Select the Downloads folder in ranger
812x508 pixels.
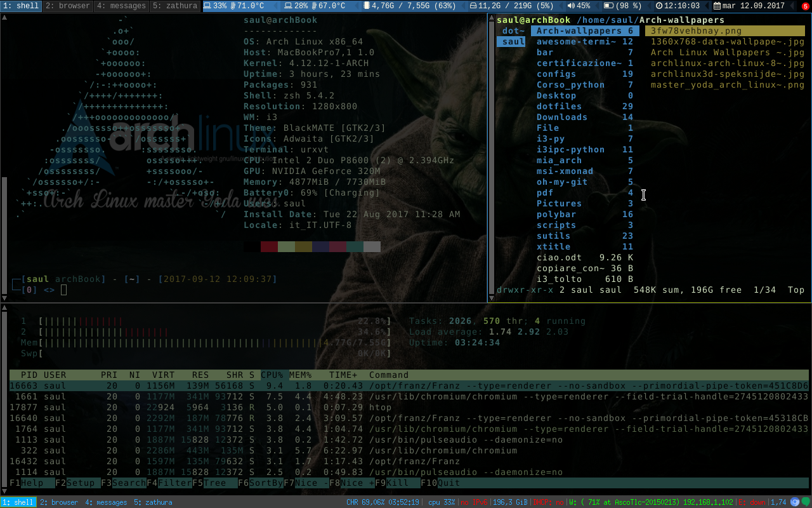click(x=585, y=117)
